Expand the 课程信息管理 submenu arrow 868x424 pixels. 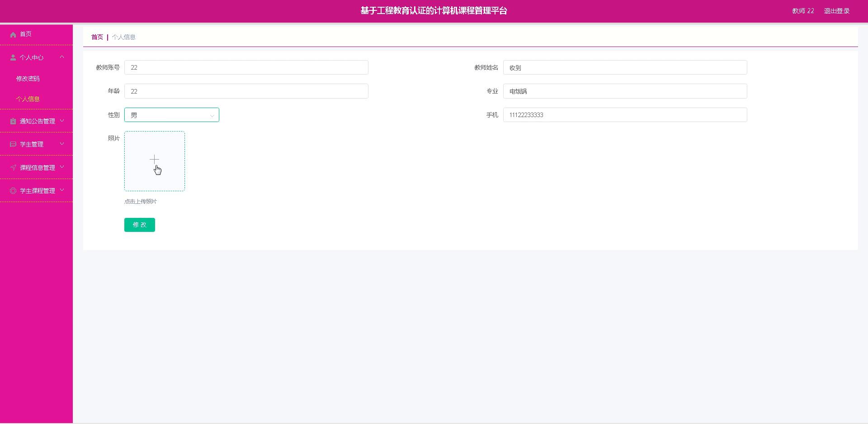coord(62,167)
